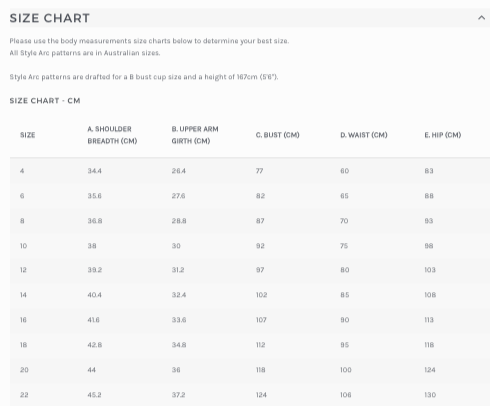Click the size 4 row label

tap(22, 171)
